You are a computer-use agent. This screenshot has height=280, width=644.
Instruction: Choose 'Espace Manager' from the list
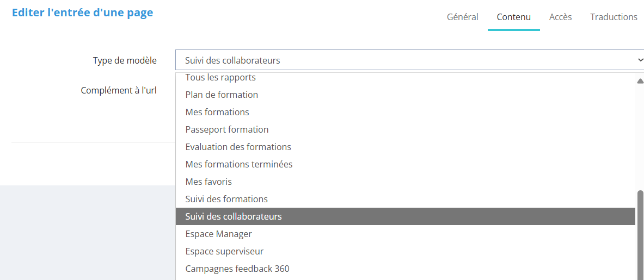(x=218, y=234)
